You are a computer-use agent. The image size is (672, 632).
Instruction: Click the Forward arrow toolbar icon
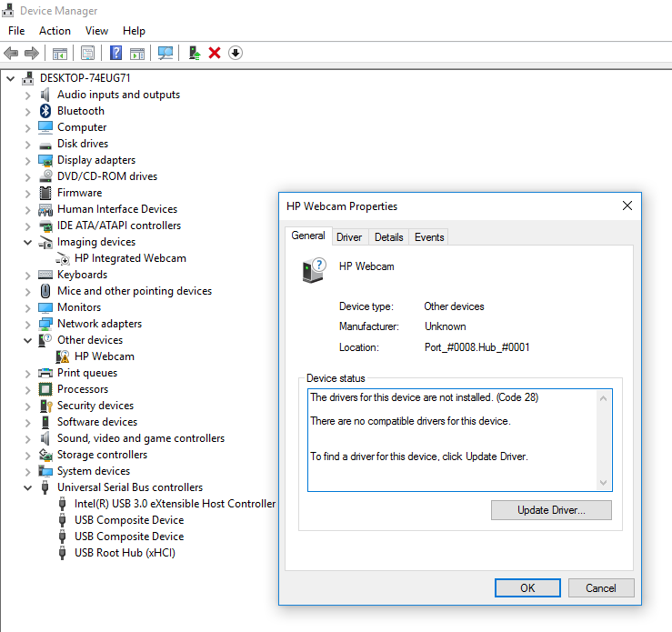point(32,53)
